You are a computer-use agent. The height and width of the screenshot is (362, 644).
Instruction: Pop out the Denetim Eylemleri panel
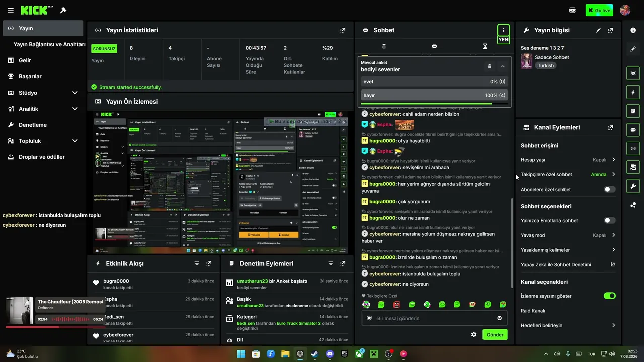(x=343, y=263)
